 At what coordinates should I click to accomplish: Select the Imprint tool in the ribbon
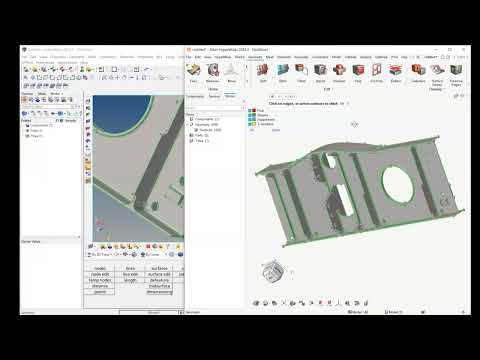coord(320,73)
